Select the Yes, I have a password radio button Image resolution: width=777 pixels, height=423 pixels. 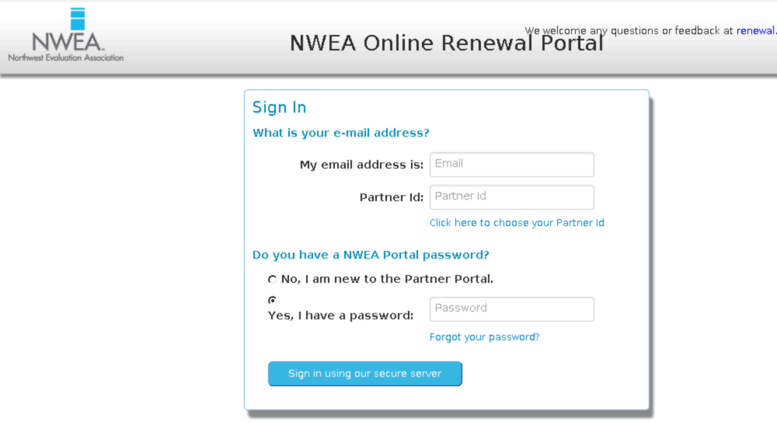pos(272,300)
